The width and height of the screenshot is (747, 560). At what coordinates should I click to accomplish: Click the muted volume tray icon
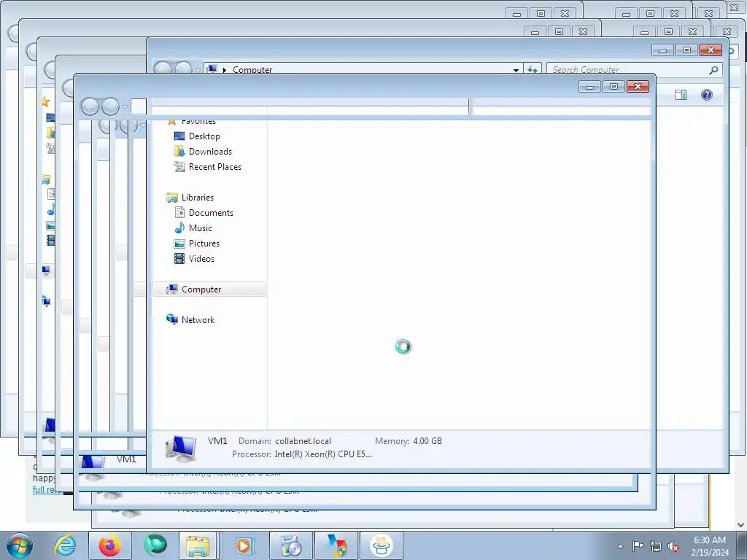(x=673, y=546)
